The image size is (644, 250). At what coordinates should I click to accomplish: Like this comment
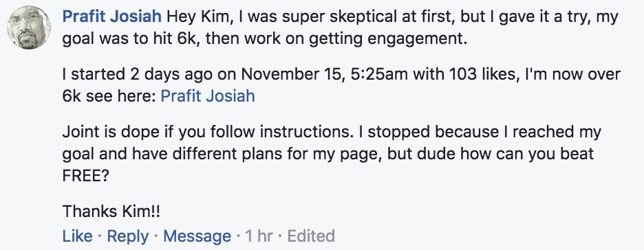[x=77, y=236]
